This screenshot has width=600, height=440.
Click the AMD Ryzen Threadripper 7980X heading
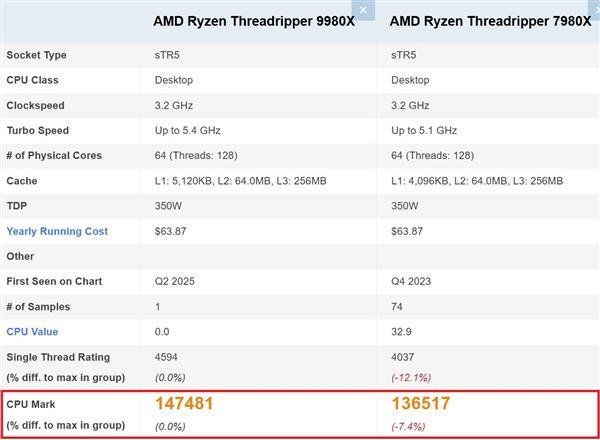tap(484, 21)
